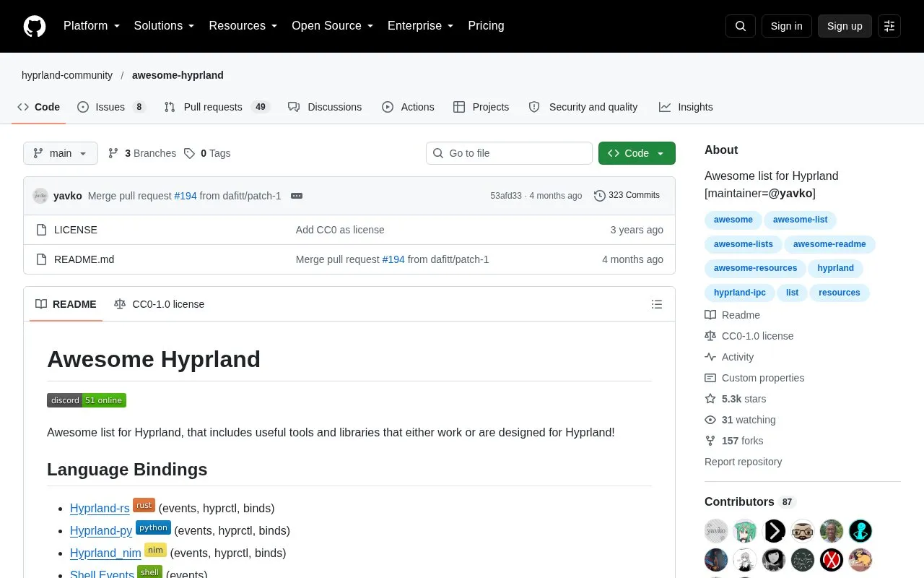Click the search magnifier icon
This screenshot has width=924, height=578.
741,26
